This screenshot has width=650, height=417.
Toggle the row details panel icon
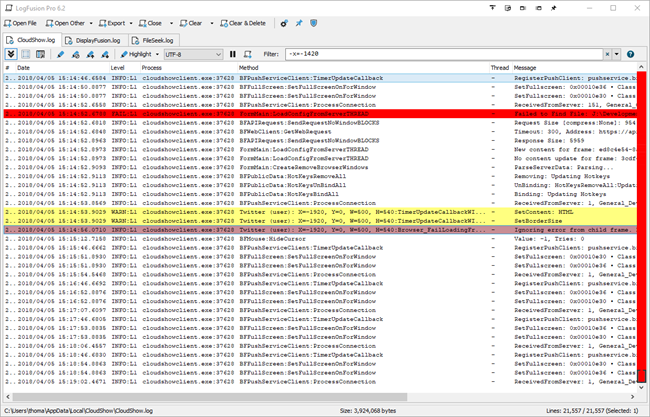(40, 54)
